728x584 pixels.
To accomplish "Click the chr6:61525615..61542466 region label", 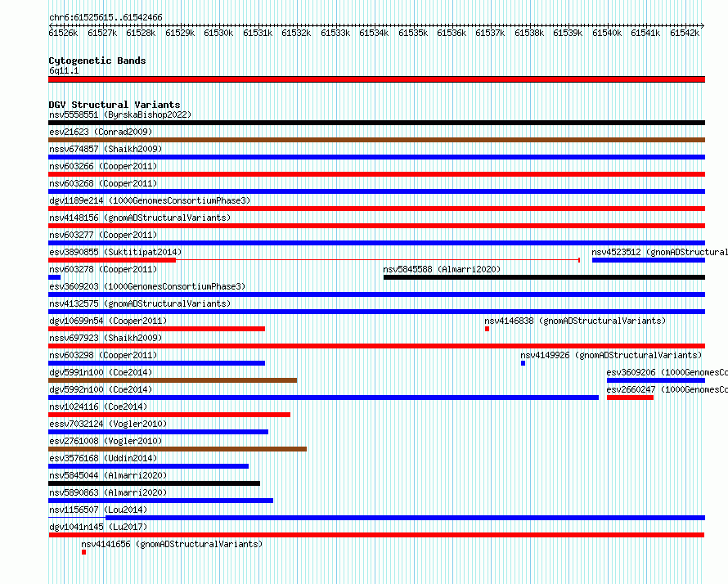I will [x=106, y=17].
